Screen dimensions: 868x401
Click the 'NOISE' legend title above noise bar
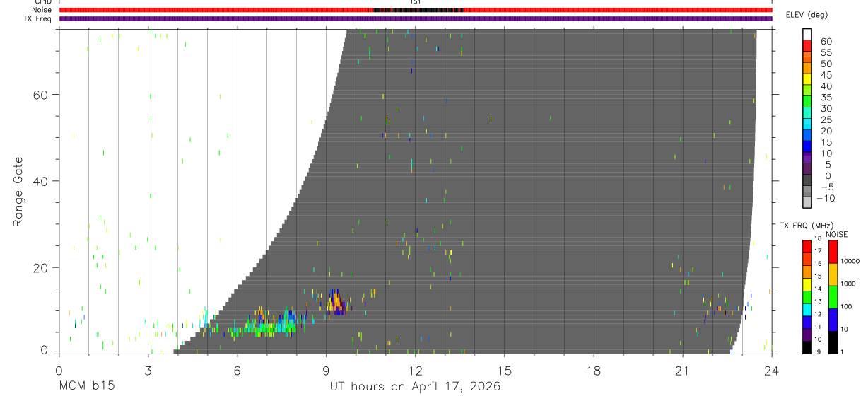tap(837, 234)
